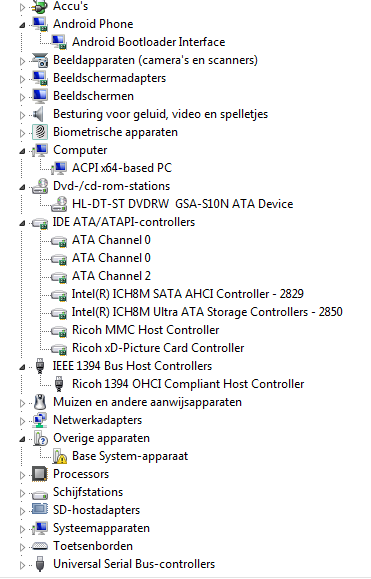371x579 pixels.
Task: Click the camera icon for Beeldapparaten
Action: [40, 60]
